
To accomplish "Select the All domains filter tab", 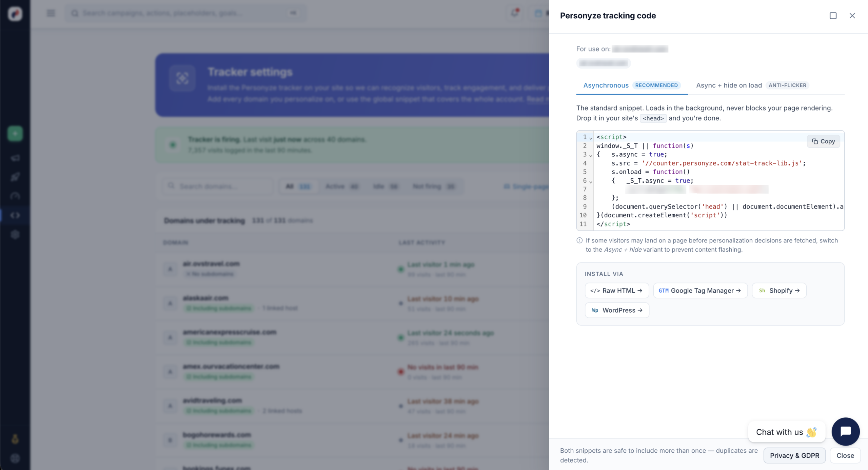I will click(298, 186).
